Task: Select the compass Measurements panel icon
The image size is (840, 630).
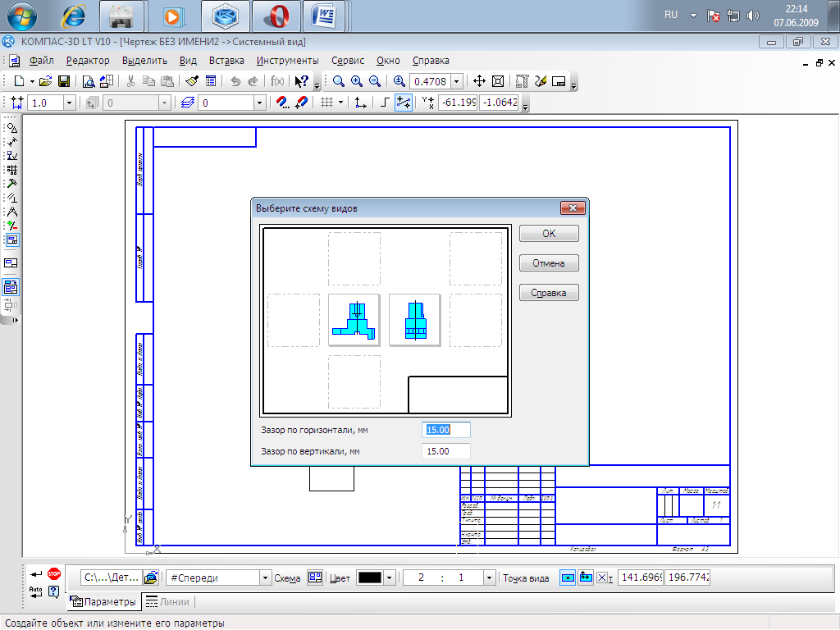Action: coord(11,212)
